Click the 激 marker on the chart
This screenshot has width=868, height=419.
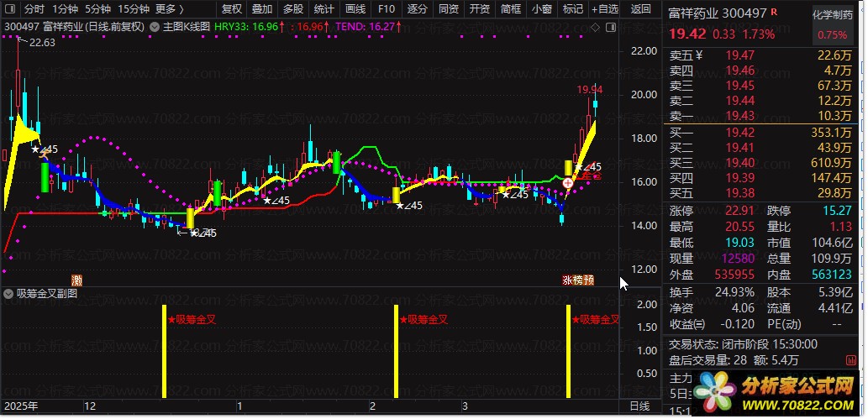click(77, 280)
